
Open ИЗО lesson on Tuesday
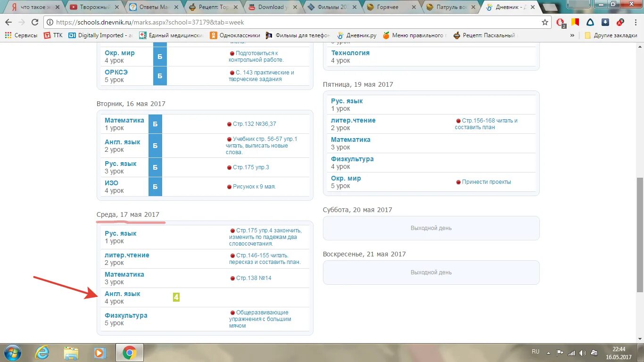click(111, 183)
